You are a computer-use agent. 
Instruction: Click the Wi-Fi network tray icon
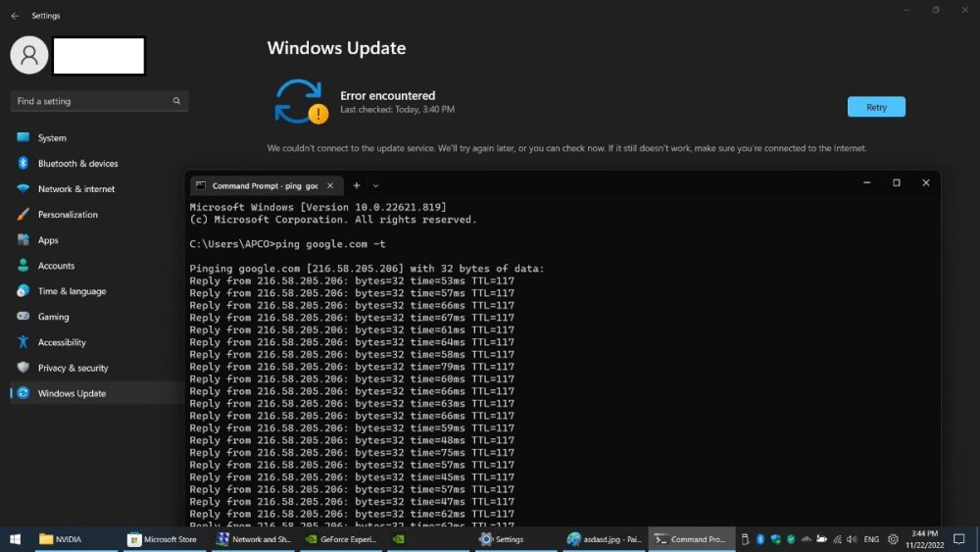click(x=837, y=539)
